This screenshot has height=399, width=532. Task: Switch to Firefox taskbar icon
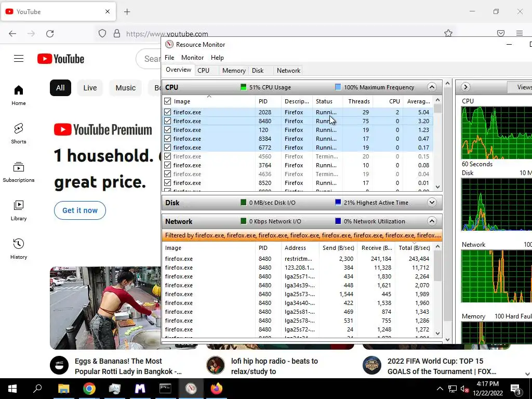coord(217,389)
